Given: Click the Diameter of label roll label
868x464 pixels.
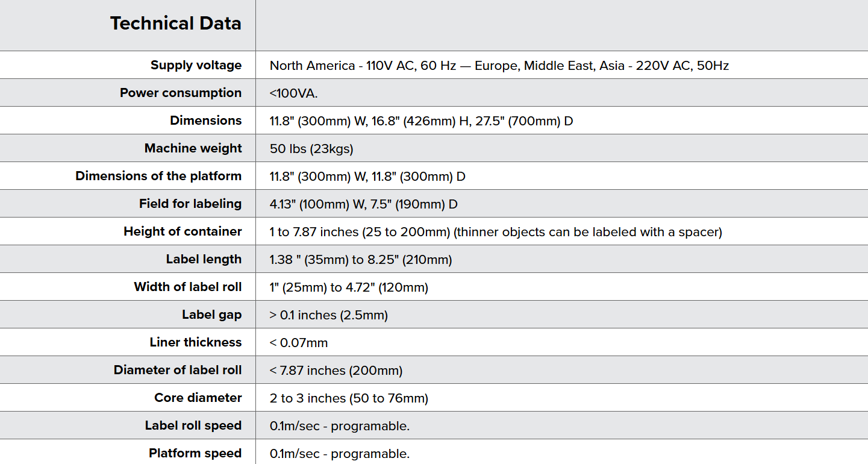Looking at the screenshot, I should [x=178, y=370].
